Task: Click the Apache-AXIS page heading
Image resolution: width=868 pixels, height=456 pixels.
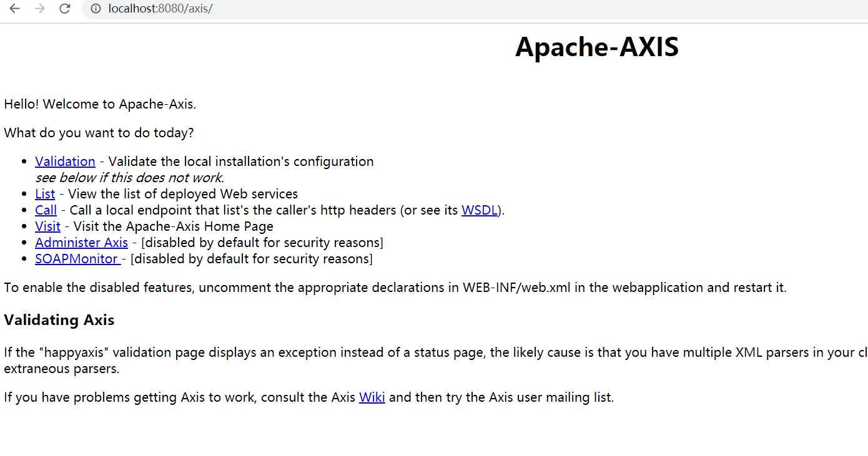Action: [597, 47]
